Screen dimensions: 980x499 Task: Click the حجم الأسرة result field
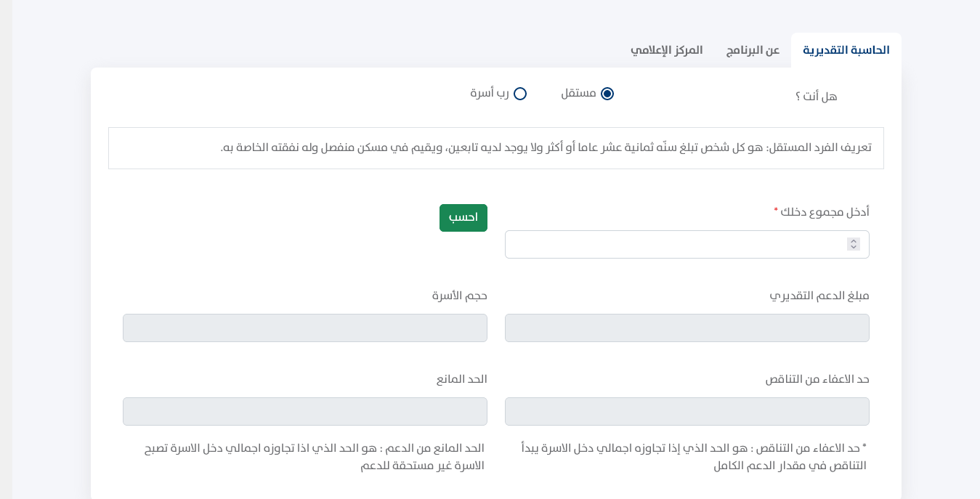pyautogui.click(x=304, y=328)
